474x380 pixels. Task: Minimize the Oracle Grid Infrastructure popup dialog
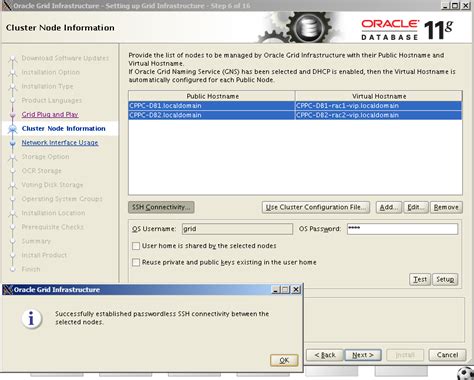click(275, 290)
